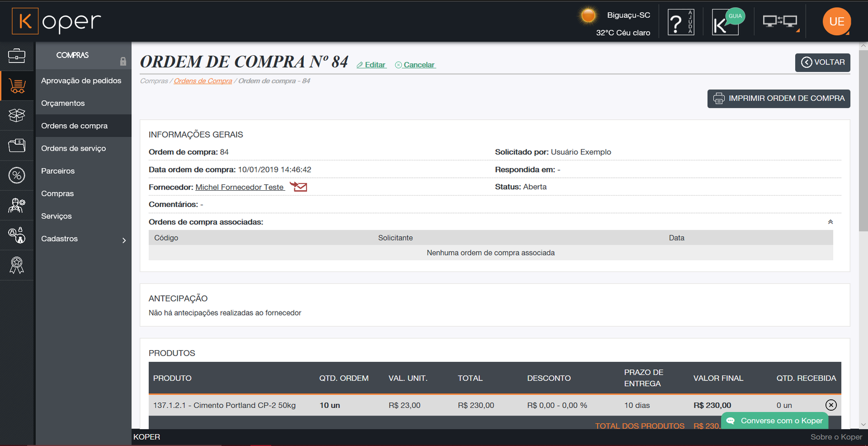
Task: Open Converse com o Koper chat
Action: [775, 421]
